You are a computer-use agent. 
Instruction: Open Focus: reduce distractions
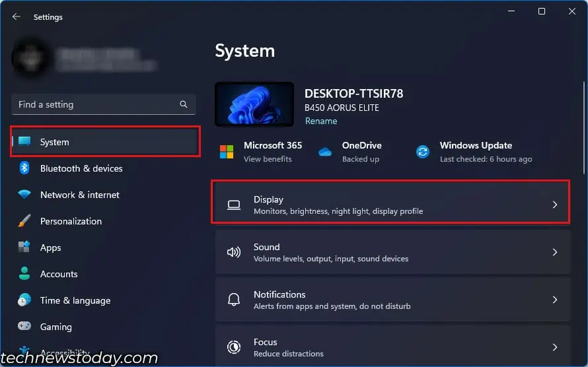392,347
